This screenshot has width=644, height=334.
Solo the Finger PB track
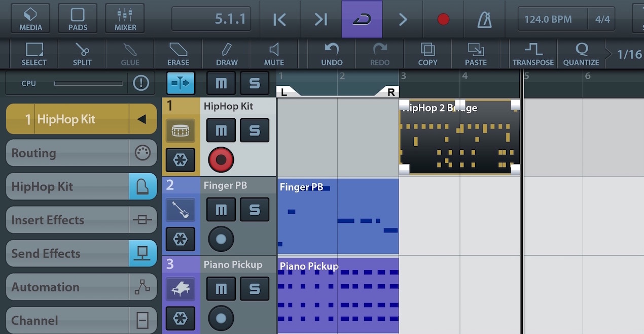(255, 209)
